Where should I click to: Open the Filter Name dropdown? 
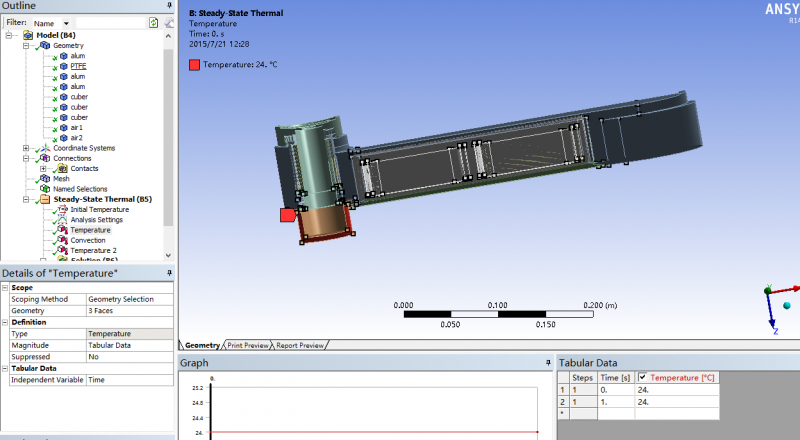pyautogui.click(x=66, y=23)
